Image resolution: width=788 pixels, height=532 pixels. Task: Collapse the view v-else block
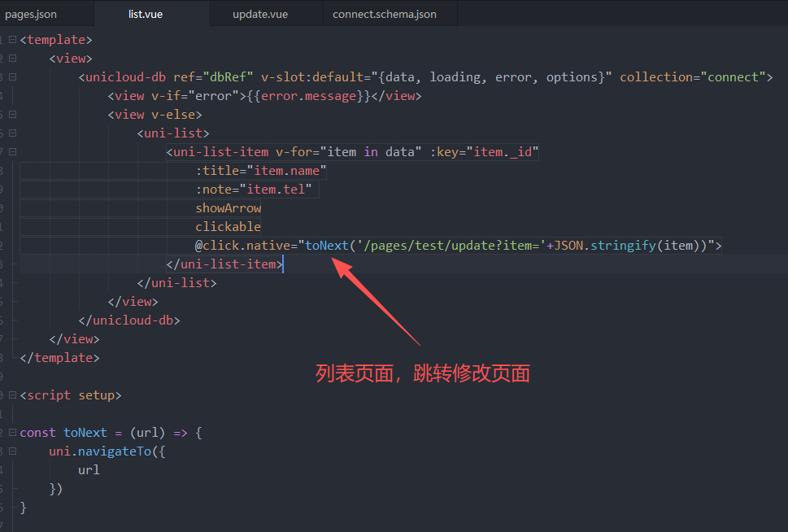(12, 115)
